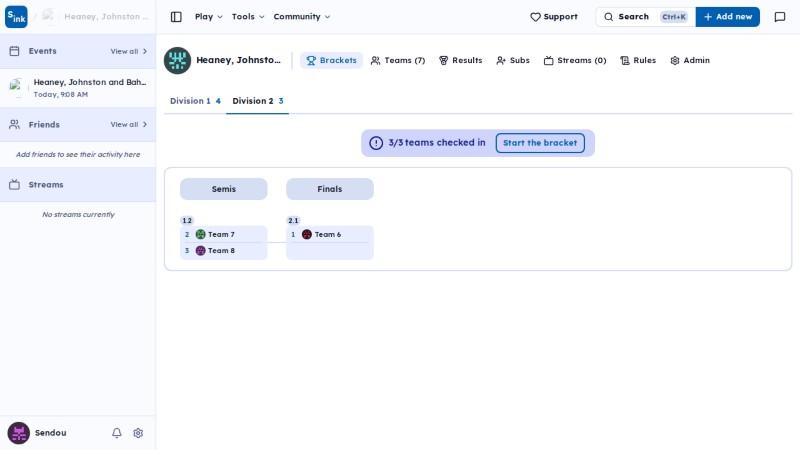This screenshot has height=450, width=800.
Task: Click the Friends people icon
Action: pyautogui.click(x=14, y=124)
